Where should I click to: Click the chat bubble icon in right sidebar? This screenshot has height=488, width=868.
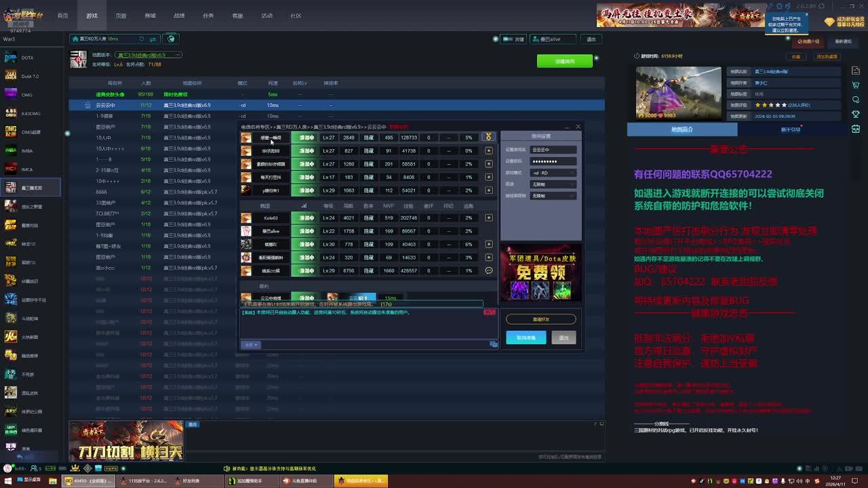pyautogui.click(x=856, y=100)
